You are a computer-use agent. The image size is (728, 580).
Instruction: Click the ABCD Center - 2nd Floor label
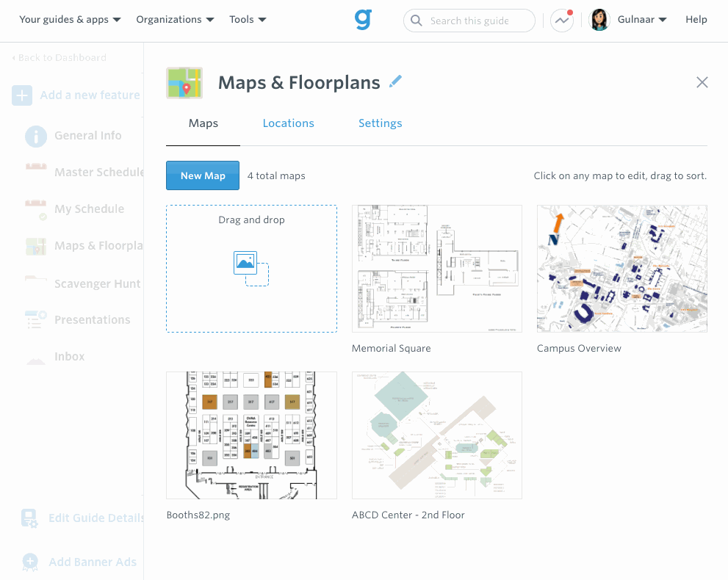[408, 515]
